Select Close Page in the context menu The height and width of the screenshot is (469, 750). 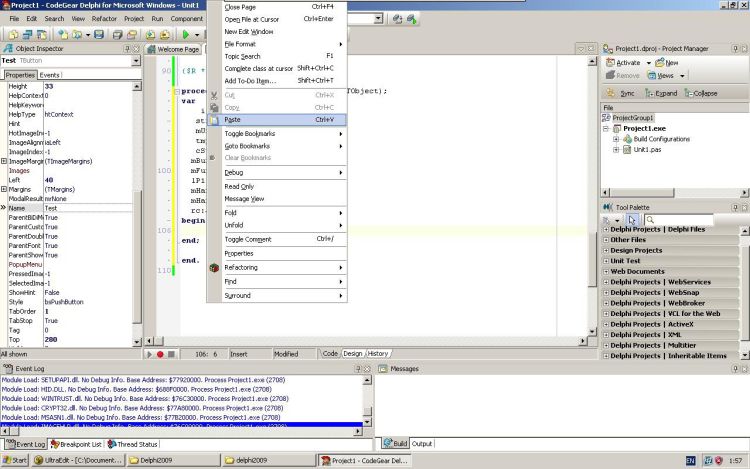(277, 7)
